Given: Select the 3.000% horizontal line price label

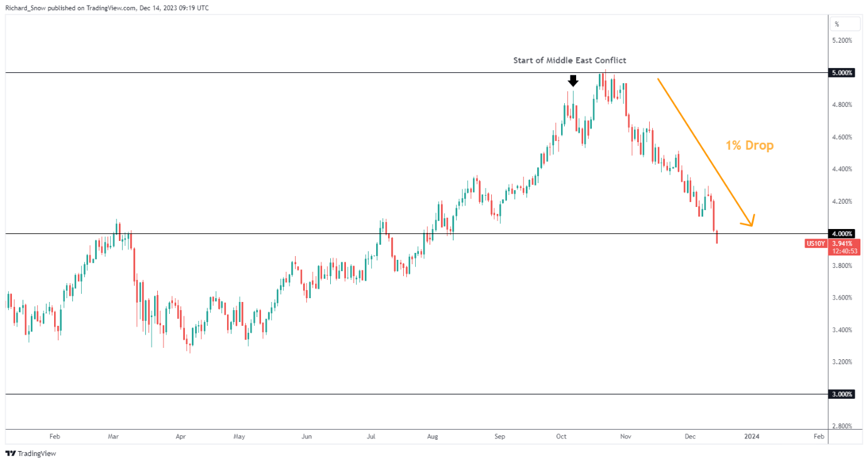Looking at the screenshot, I should tap(842, 394).
